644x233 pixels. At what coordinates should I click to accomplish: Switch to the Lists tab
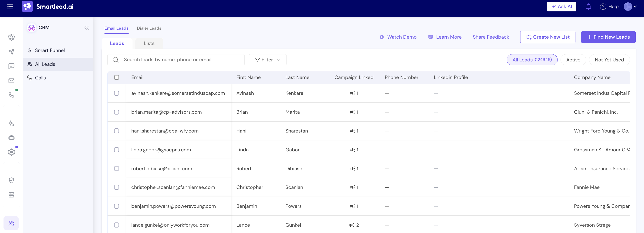pyautogui.click(x=149, y=43)
